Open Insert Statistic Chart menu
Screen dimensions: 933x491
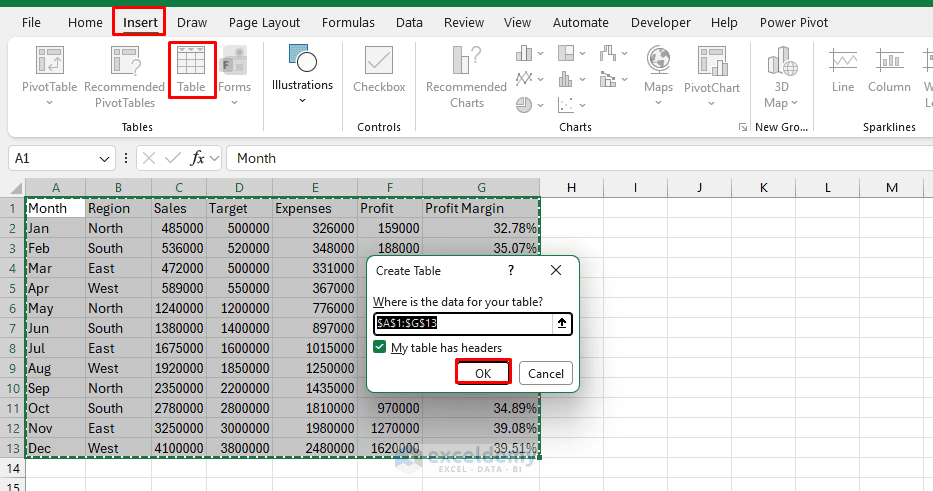click(x=571, y=79)
